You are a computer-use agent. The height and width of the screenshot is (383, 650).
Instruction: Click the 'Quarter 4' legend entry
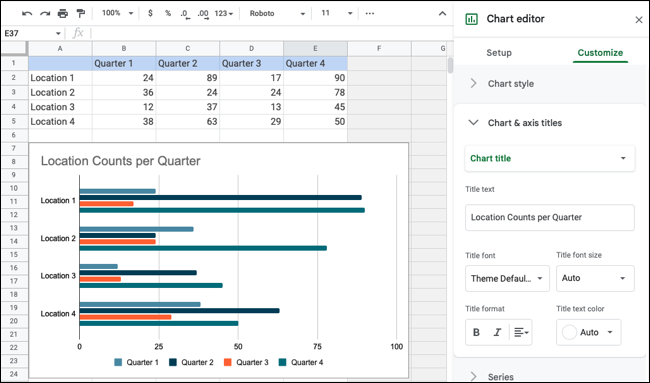pos(301,362)
